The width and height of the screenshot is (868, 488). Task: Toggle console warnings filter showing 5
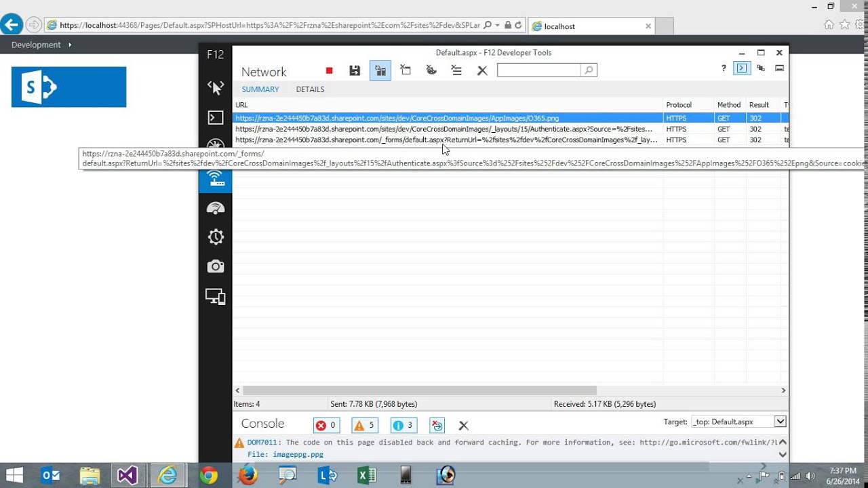[365, 425]
